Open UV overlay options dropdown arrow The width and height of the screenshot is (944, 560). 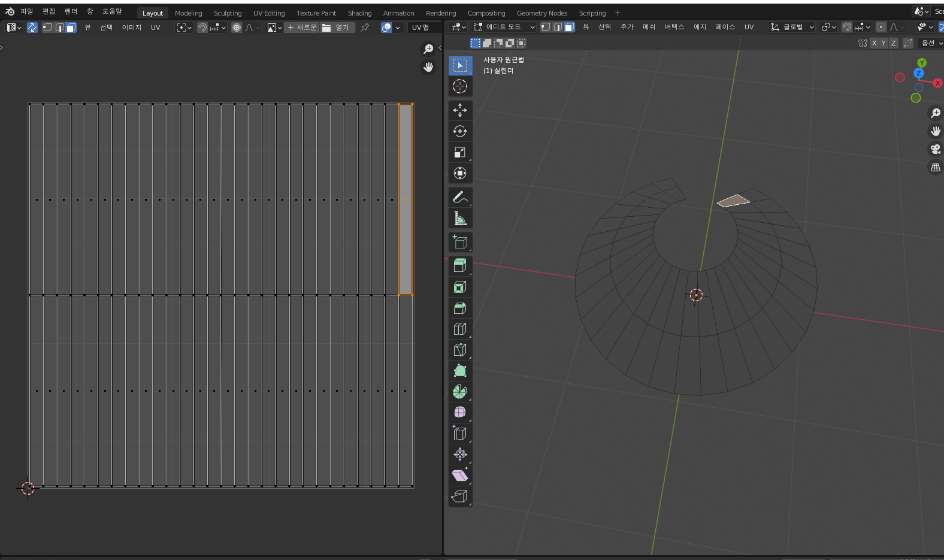click(398, 28)
